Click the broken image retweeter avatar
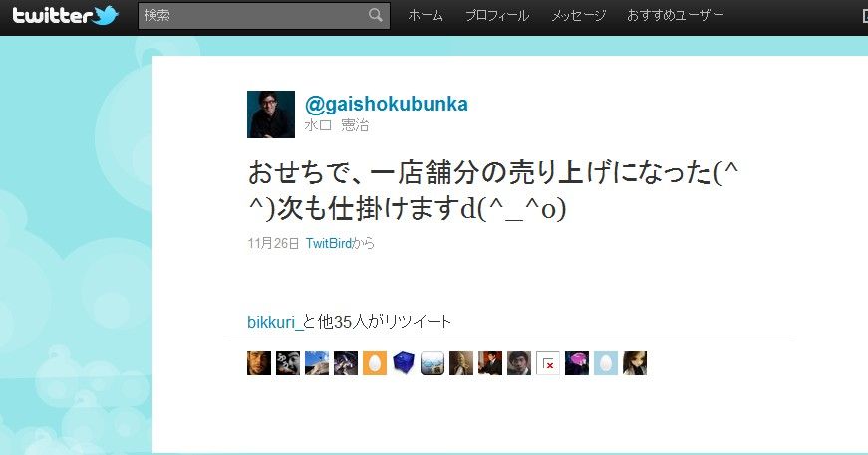 coord(547,363)
